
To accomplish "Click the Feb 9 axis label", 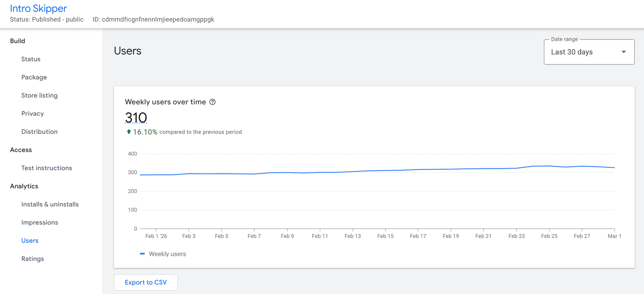I will (287, 236).
